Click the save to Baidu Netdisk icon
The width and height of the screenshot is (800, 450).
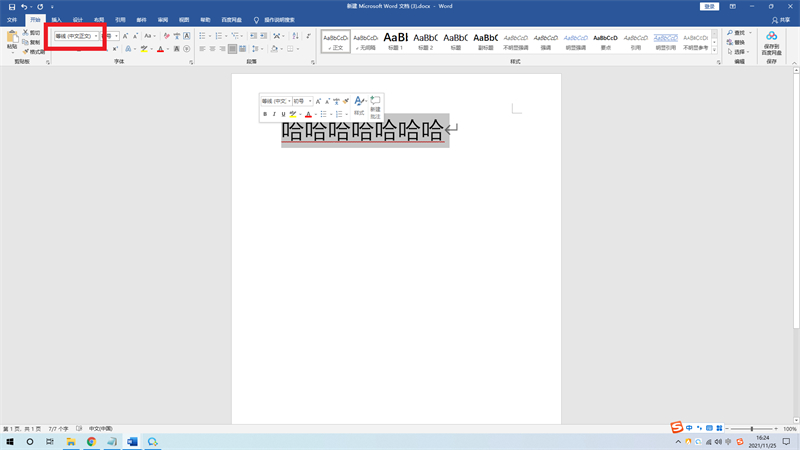(771, 40)
